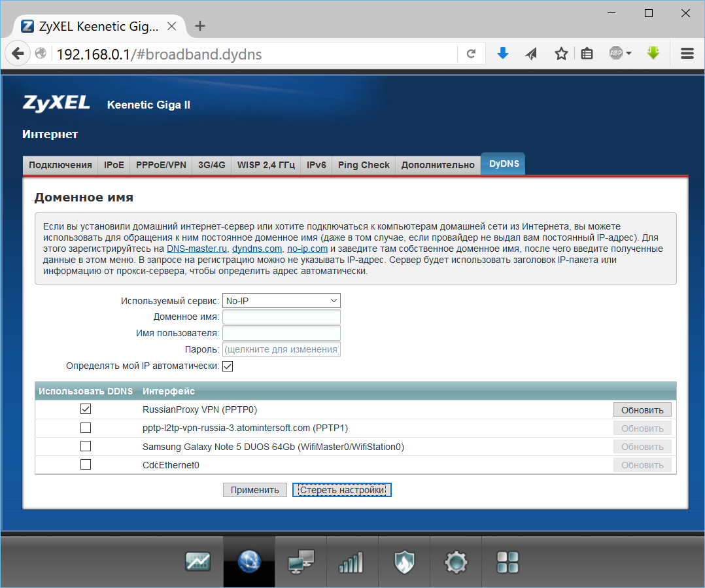Image resolution: width=705 pixels, height=588 pixels.
Task: Click the site identity globe icon
Action: [41, 54]
